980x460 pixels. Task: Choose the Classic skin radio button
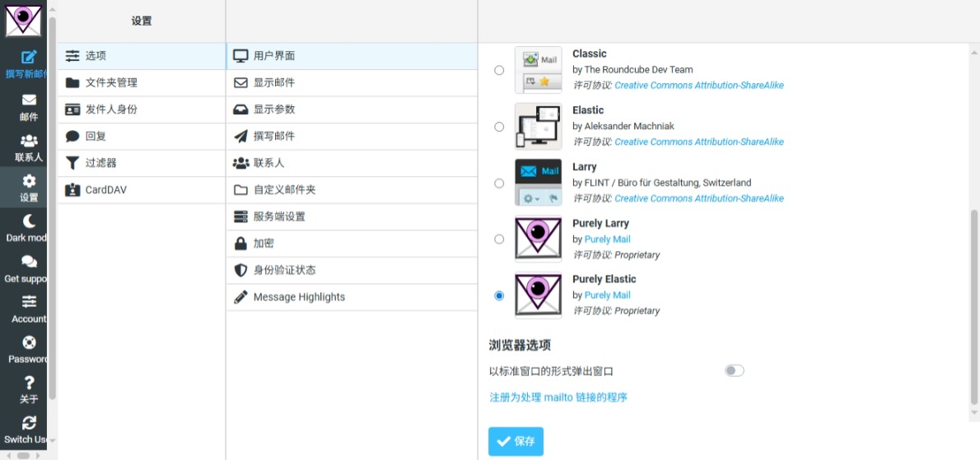499,70
